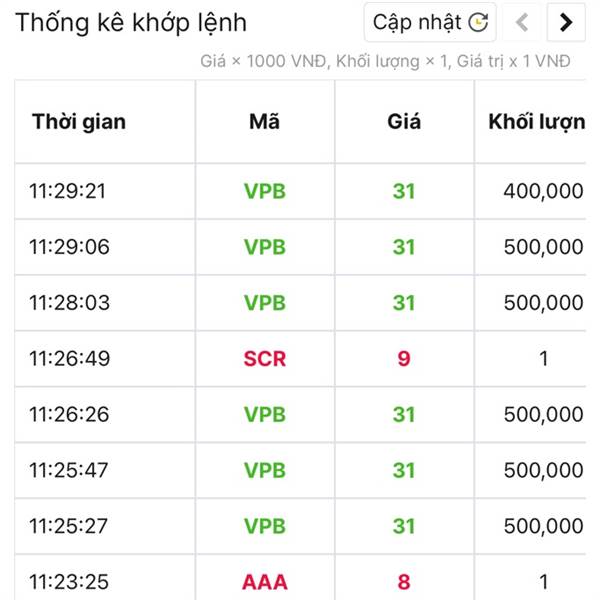Click the Khối lượng column header
Image resolution: width=600 pixels, height=600 pixels.
click(x=537, y=122)
